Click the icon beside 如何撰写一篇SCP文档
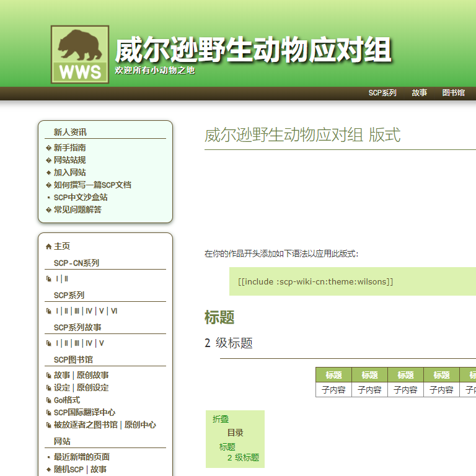Viewport: 476px width, 476px height. coord(48,185)
